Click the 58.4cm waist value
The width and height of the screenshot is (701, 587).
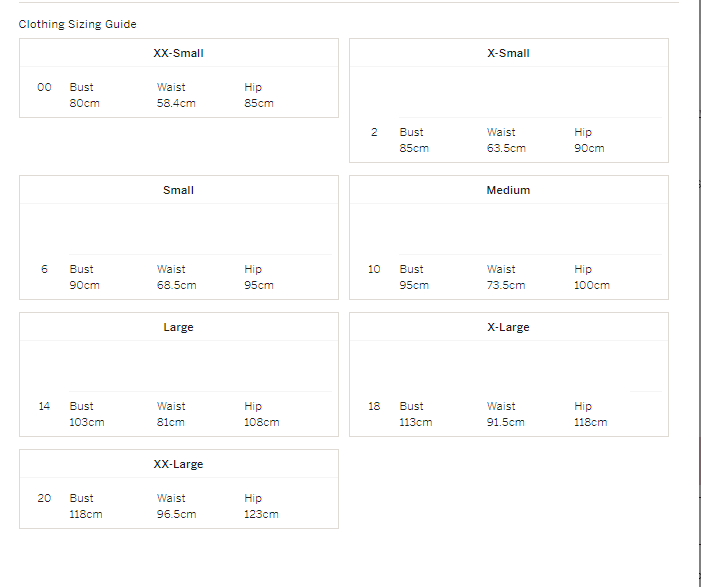pyautogui.click(x=176, y=103)
